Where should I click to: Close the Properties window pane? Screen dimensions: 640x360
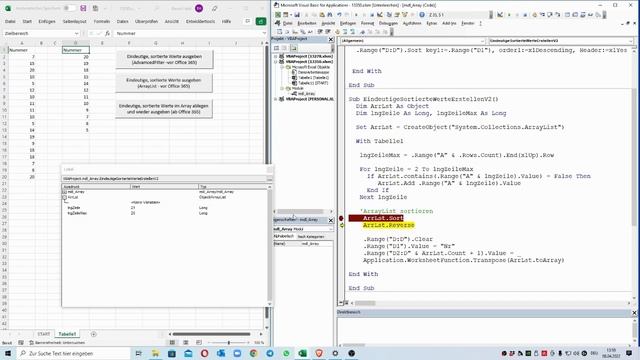[x=331, y=220]
